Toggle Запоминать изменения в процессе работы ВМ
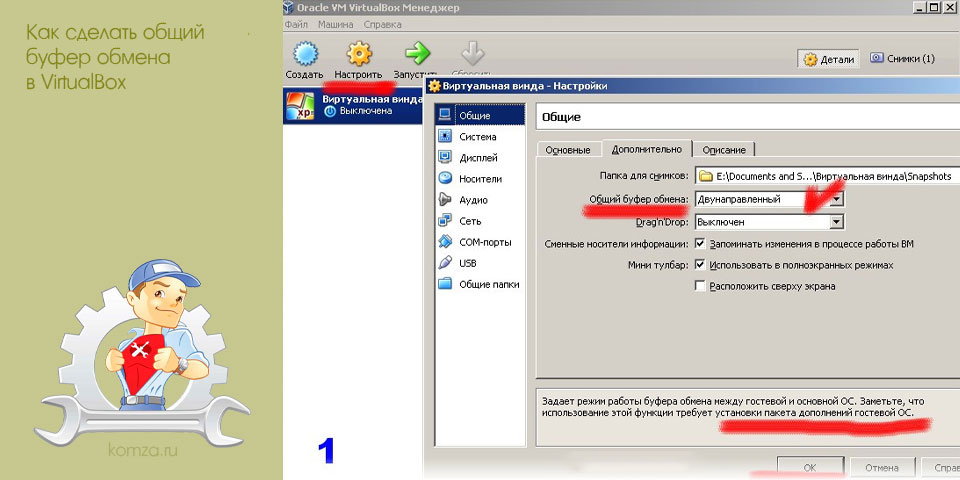This screenshot has height=480, width=960. pyautogui.click(x=700, y=244)
